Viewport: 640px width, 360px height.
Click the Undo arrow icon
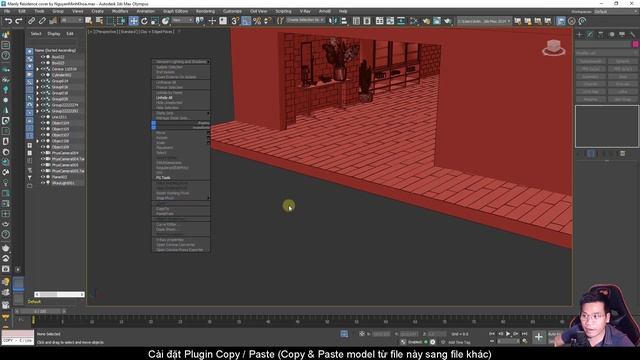pos(8,21)
